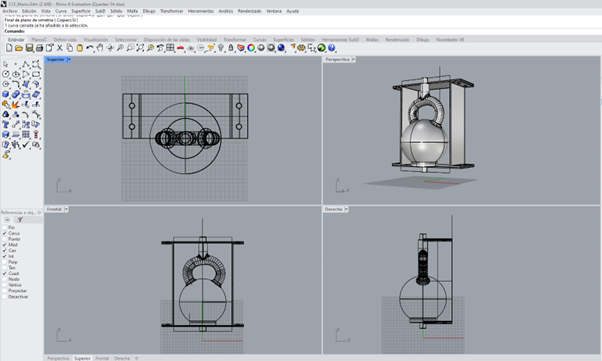This screenshot has height=361, width=602.
Task: Disable the Cerca object snap
Action: coord(5,233)
